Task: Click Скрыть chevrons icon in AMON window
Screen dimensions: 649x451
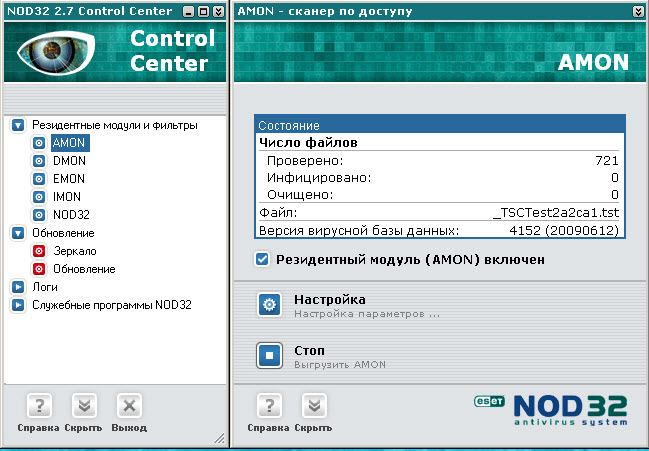Action: (x=314, y=406)
